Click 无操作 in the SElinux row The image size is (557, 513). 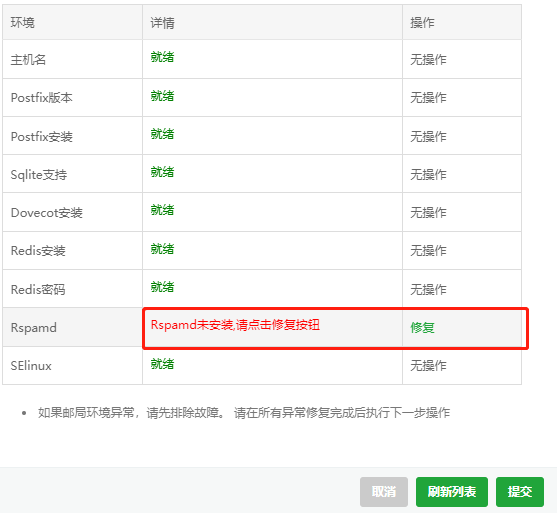(428, 365)
